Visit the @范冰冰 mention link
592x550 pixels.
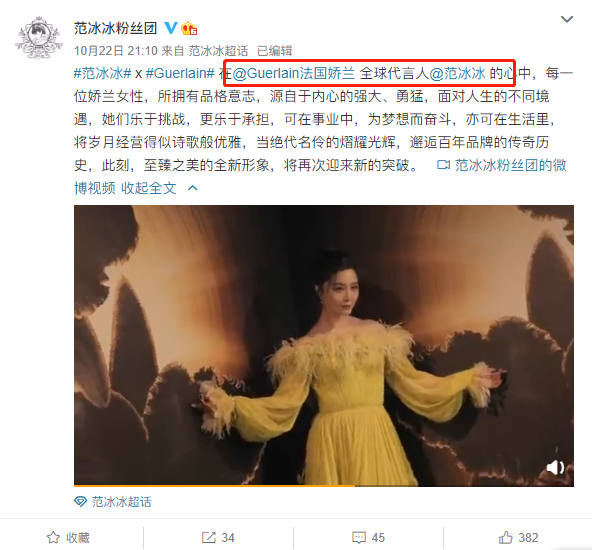click(x=457, y=73)
